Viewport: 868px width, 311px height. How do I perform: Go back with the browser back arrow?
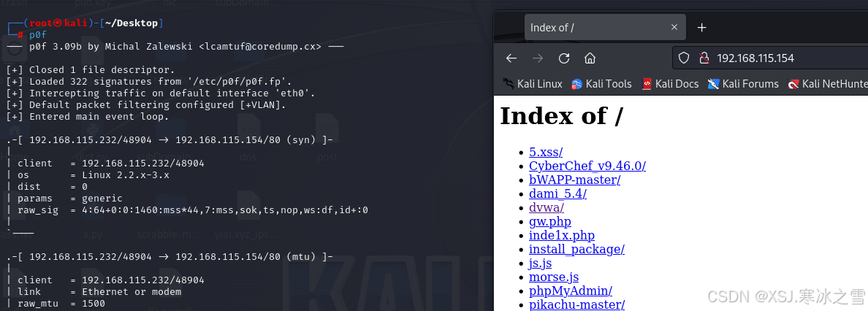point(511,58)
